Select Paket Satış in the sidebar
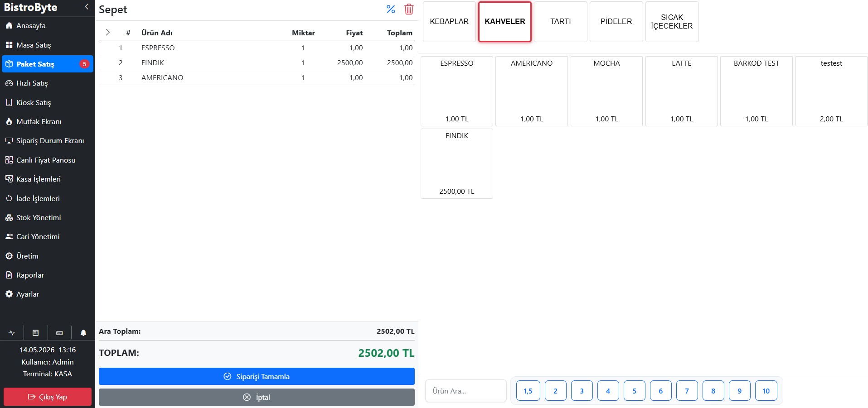Screen dimensions: 868x408 click(x=48, y=64)
